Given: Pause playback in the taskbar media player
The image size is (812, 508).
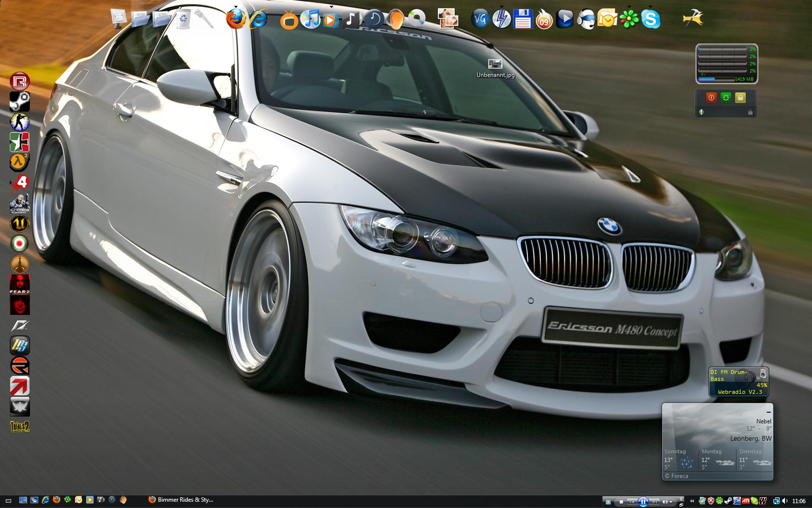Looking at the screenshot, I should point(643,502).
